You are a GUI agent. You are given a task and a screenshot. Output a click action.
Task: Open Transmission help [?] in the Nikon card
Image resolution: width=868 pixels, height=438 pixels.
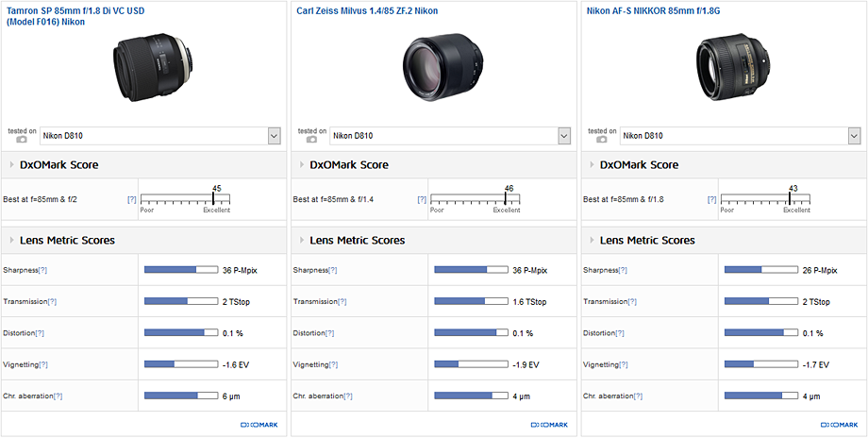coord(632,302)
